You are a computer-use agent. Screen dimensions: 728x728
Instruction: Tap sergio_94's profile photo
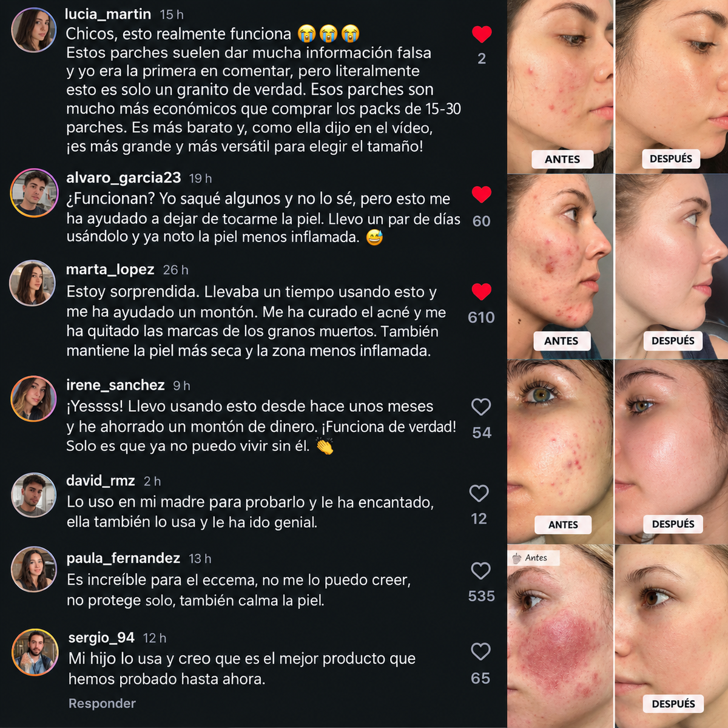(35, 652)
